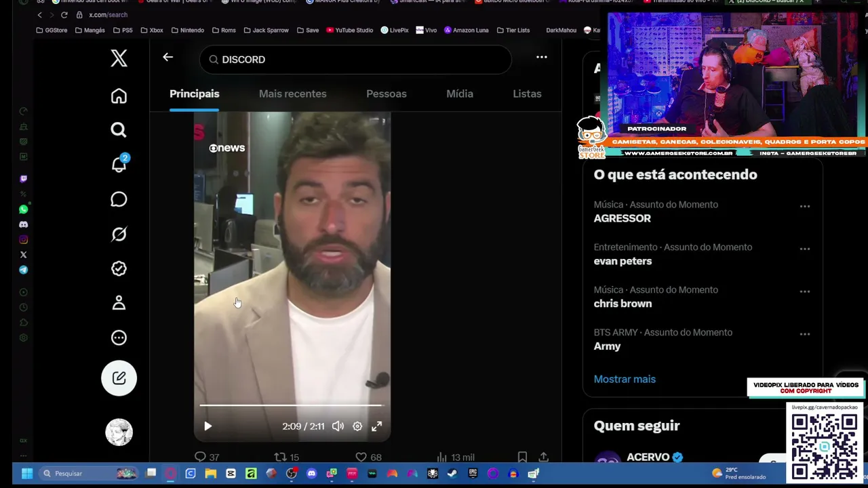
Task: Expand the Mangás bookmarks folder
Action: point(90,30)
